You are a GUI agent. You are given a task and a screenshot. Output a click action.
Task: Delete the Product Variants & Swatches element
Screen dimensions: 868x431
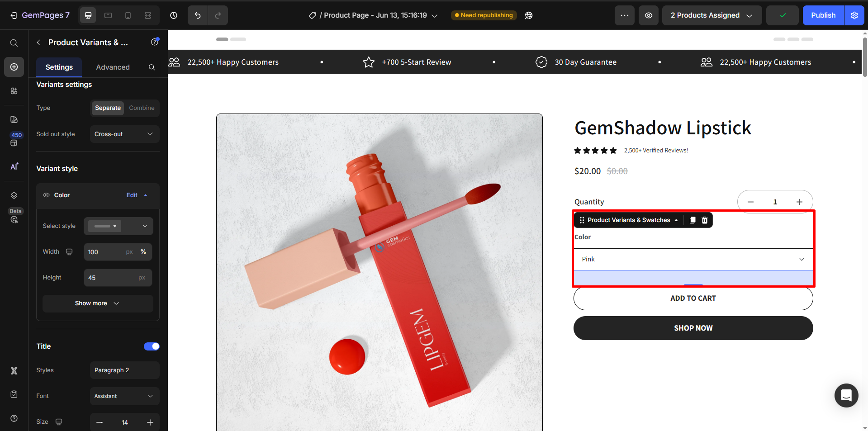(x=704, y=220)
